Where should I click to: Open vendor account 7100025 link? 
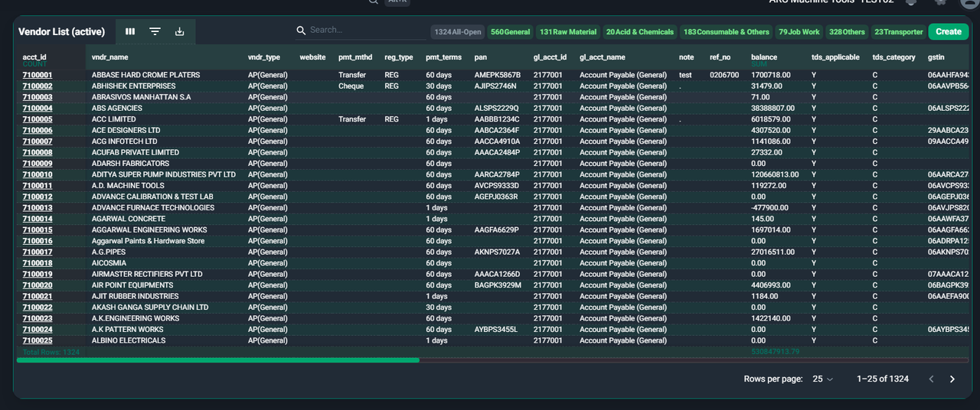tap(38, 340)
